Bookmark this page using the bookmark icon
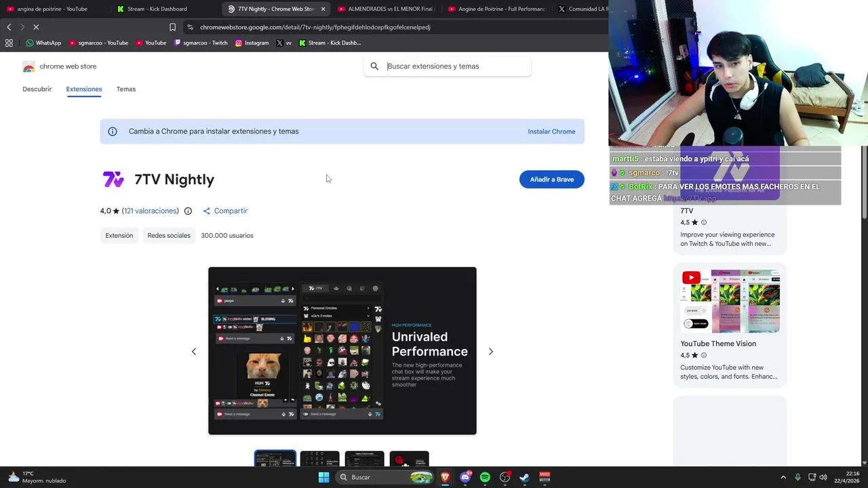Screen dimensions: 868x488 tap(172, 27)
